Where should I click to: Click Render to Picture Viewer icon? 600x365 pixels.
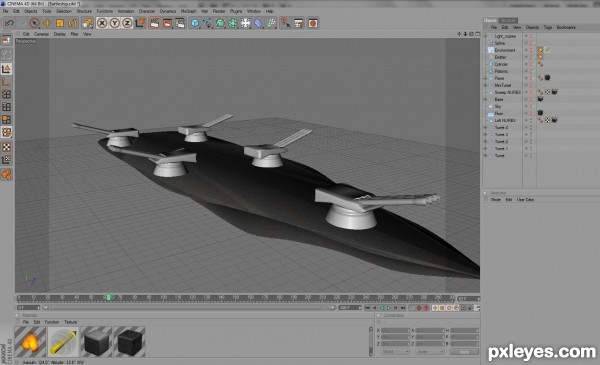click(167, 23)
